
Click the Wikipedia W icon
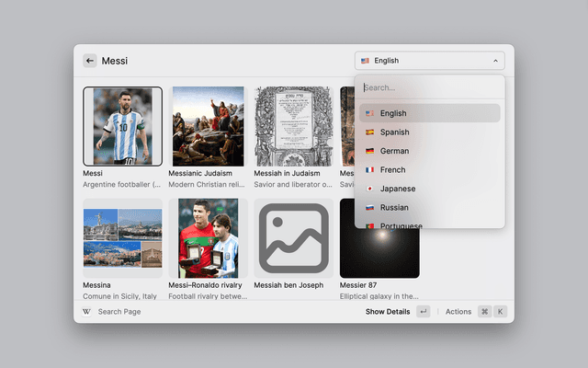coord(87,312)
